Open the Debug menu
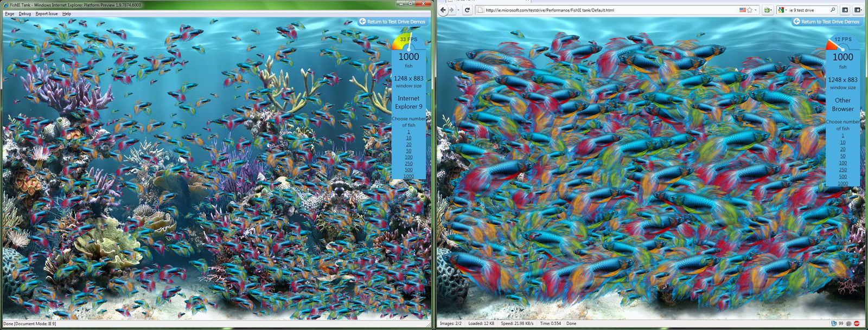Viewport: 868px width, 330px height. [24, 14]
